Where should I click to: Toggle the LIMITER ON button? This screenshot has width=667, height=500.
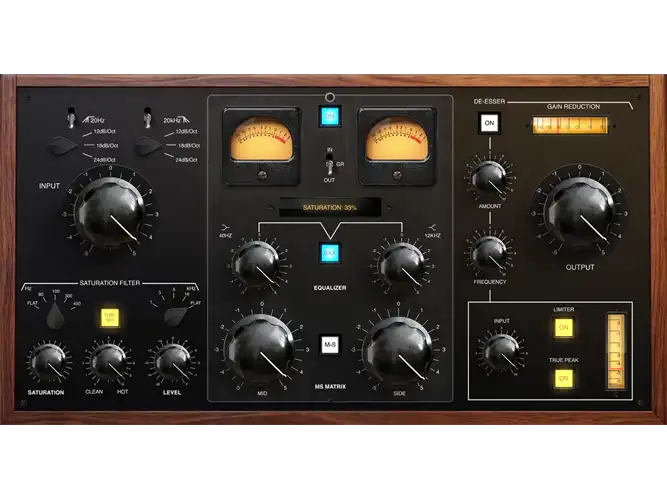tap(563, 328)
